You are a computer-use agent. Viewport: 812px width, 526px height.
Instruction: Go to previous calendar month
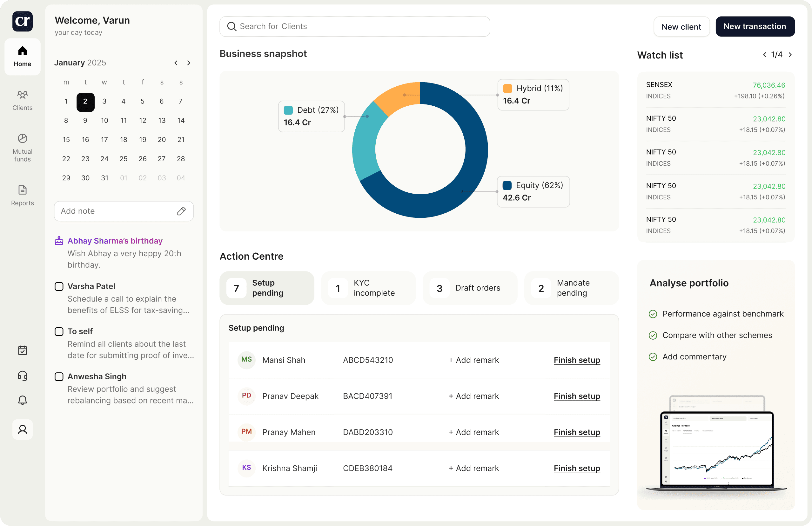tap(176, 63)
